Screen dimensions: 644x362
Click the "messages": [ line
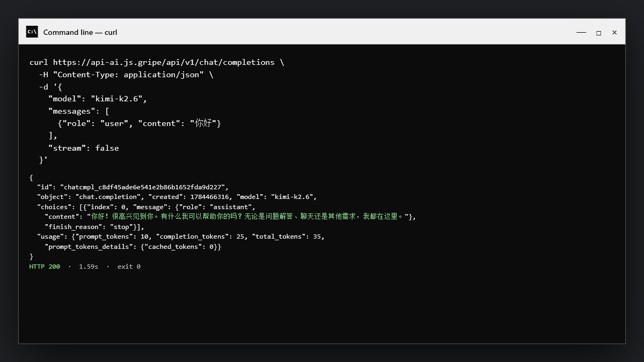(79, 111)
